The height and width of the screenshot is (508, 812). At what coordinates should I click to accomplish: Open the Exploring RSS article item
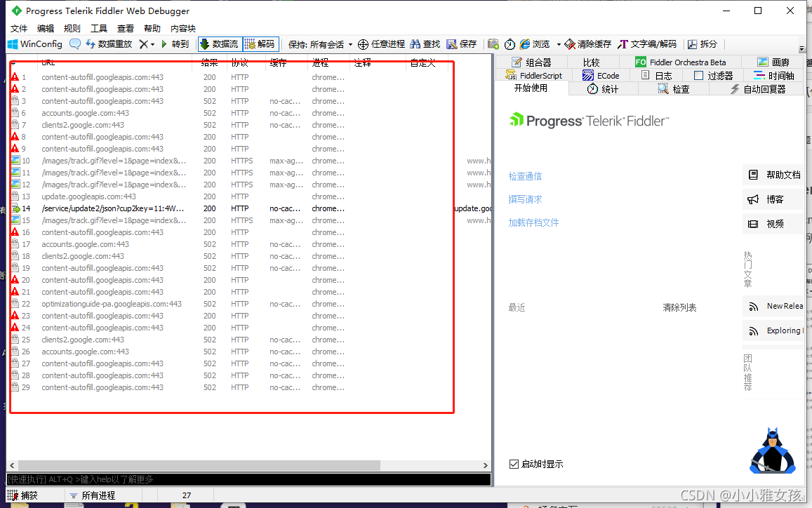pos(773,330)
